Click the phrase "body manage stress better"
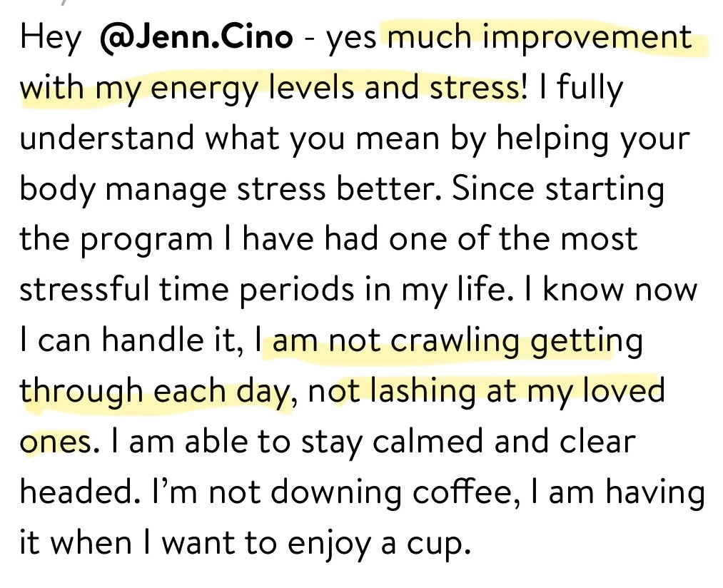This screenshot has height=588, width=723. [x=227, y=189]
